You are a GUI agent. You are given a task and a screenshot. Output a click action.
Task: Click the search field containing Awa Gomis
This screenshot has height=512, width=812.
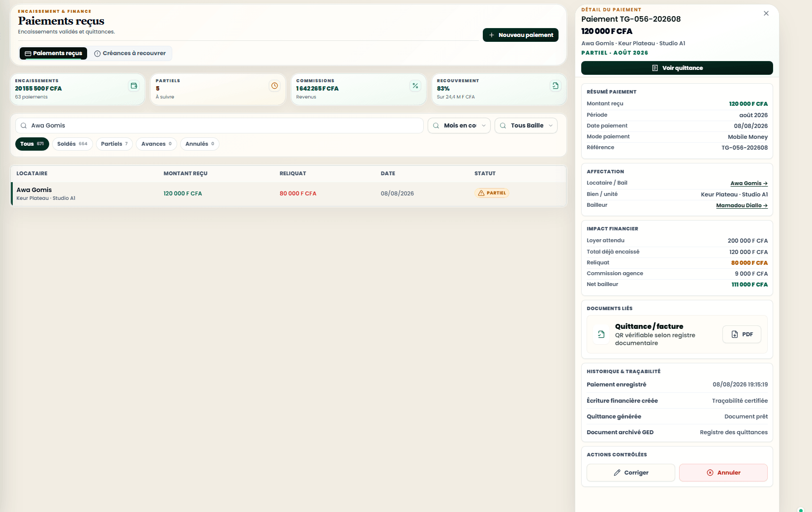(219, 126)
